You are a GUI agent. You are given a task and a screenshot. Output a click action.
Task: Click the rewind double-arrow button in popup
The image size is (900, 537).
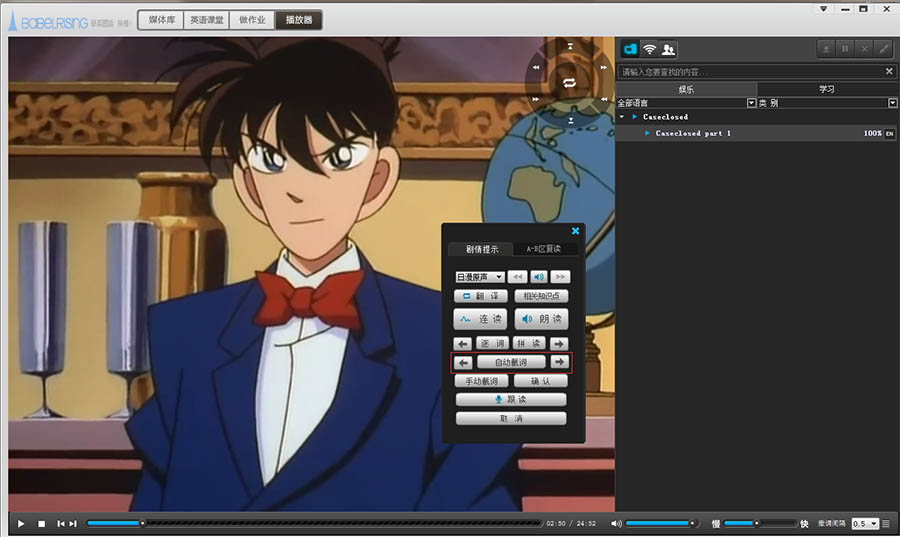[517, 277]
